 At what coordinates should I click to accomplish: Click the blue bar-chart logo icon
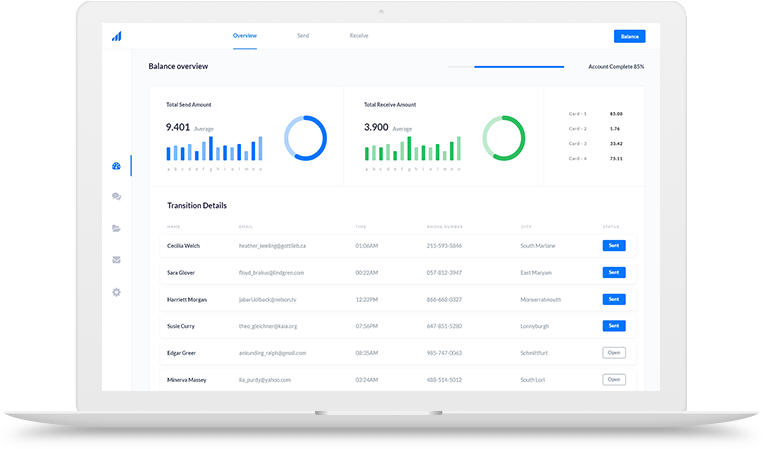tap(117, 36)
